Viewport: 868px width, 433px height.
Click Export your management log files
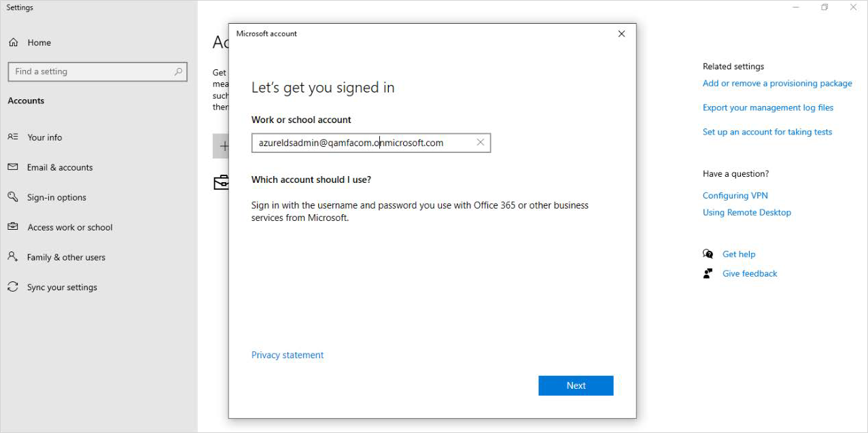pyautogui.click(x=767, y=107)
